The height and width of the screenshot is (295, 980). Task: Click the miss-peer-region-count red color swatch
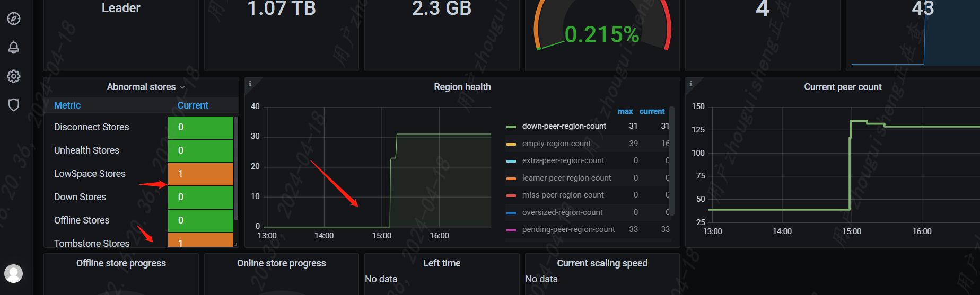pyautogui.click(x=511, y=195)
